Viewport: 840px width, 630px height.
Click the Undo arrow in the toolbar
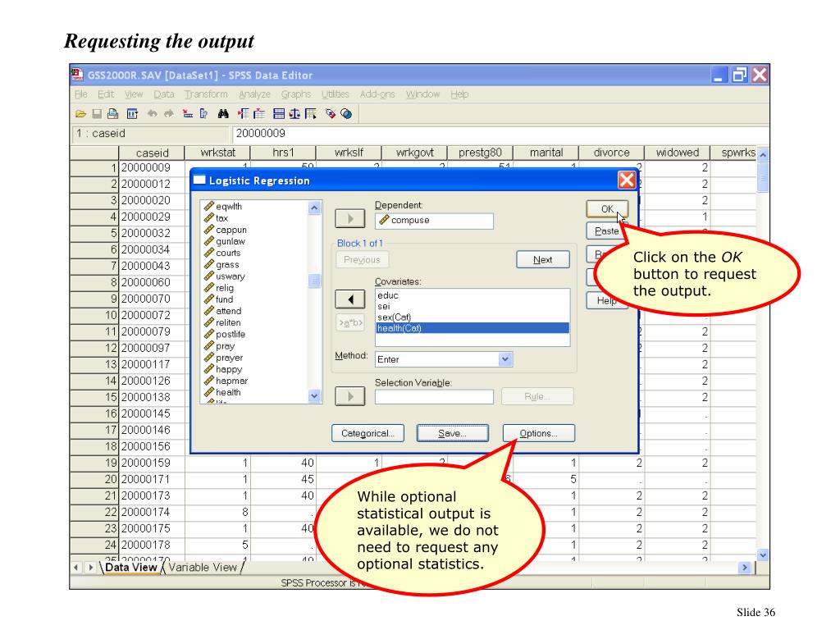coord(153,113)
